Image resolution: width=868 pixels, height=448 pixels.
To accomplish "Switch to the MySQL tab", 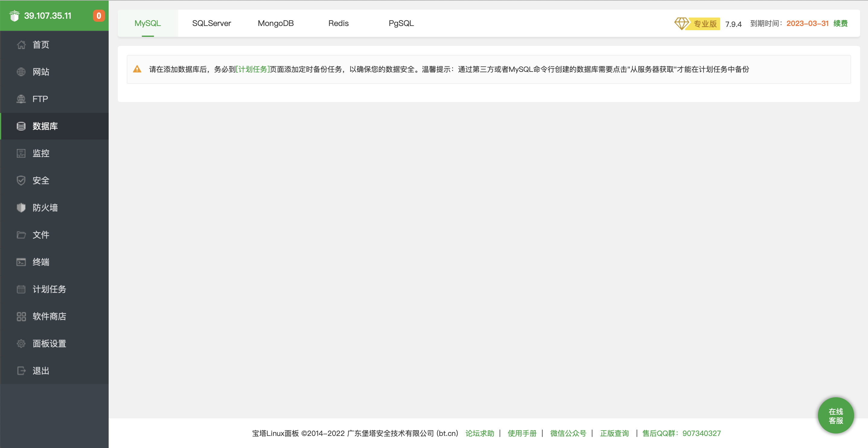I will coord(148,23).
